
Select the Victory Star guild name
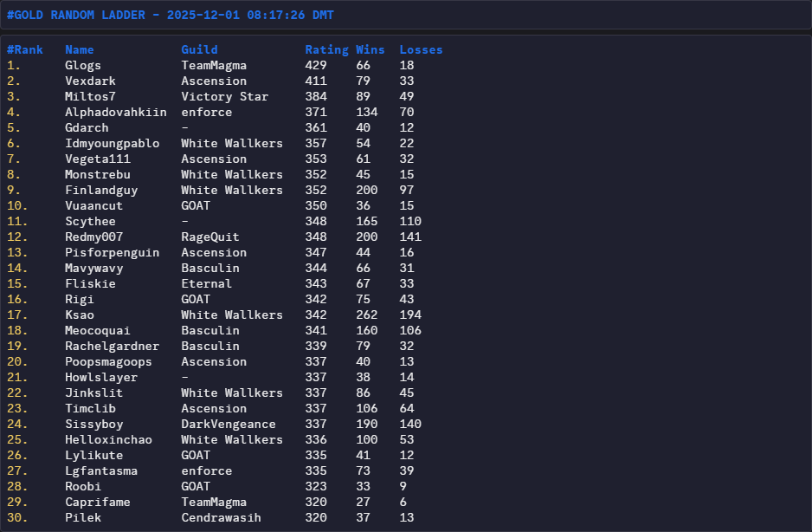pos(224,96)
